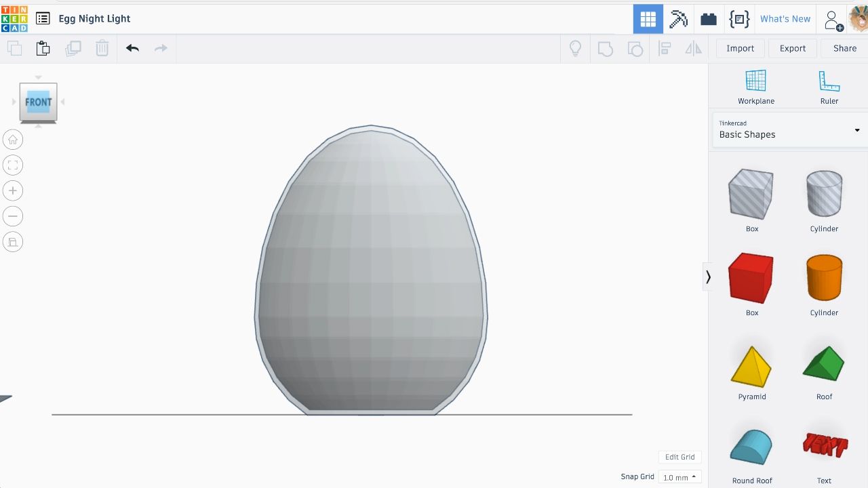Viewport: 868px width, 488px height.
Task: Click the Fit all in view icon
Action: [13, 165]
